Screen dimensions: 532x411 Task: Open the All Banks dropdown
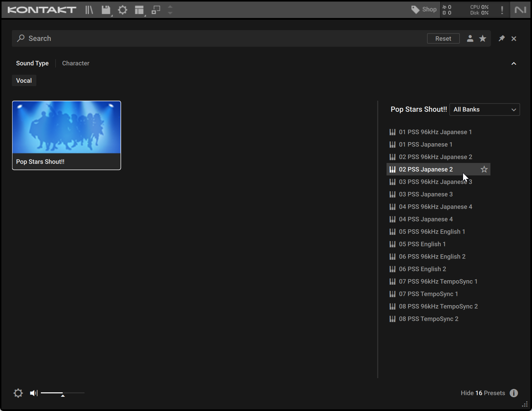(x=485, y=109)
